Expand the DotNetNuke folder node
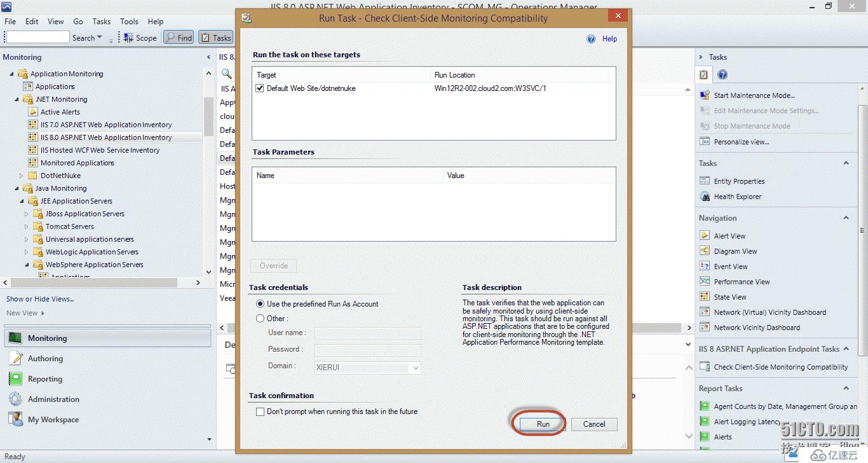868x463 pixels. pyautogui.click(x=22, y=176)
